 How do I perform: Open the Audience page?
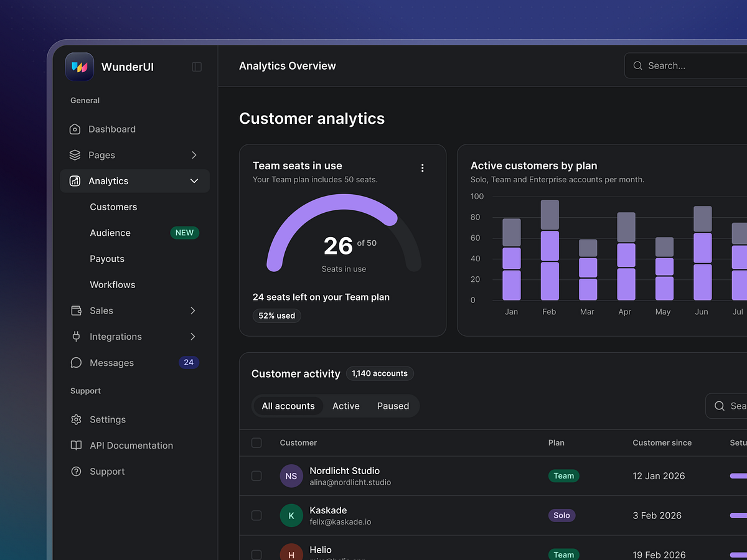pos(110,233)
